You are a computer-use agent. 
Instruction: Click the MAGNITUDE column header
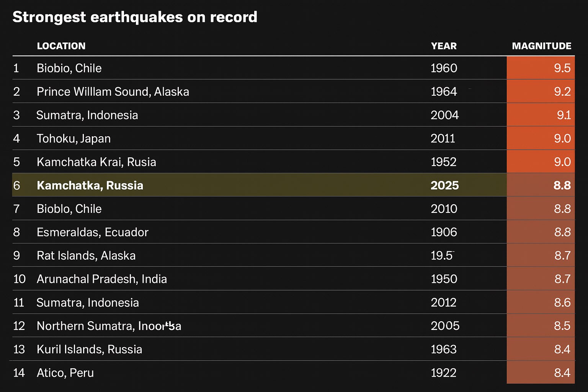[x=541, y=46]
